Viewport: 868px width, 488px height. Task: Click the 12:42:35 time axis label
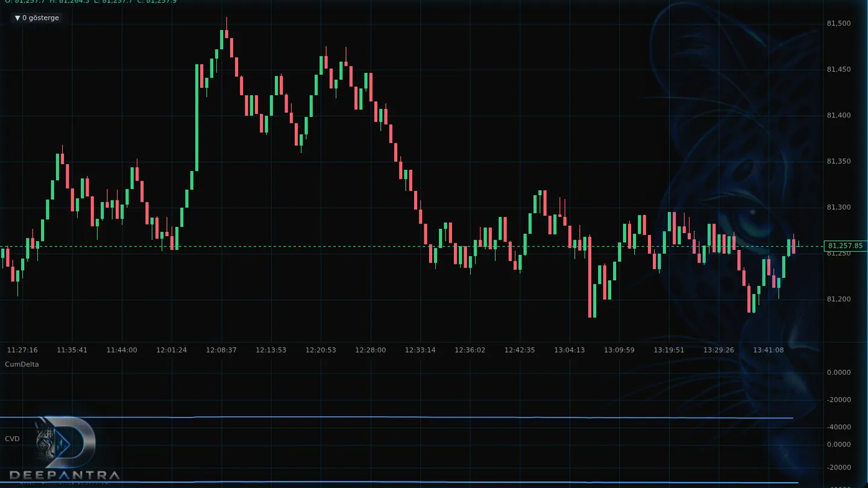520,350
